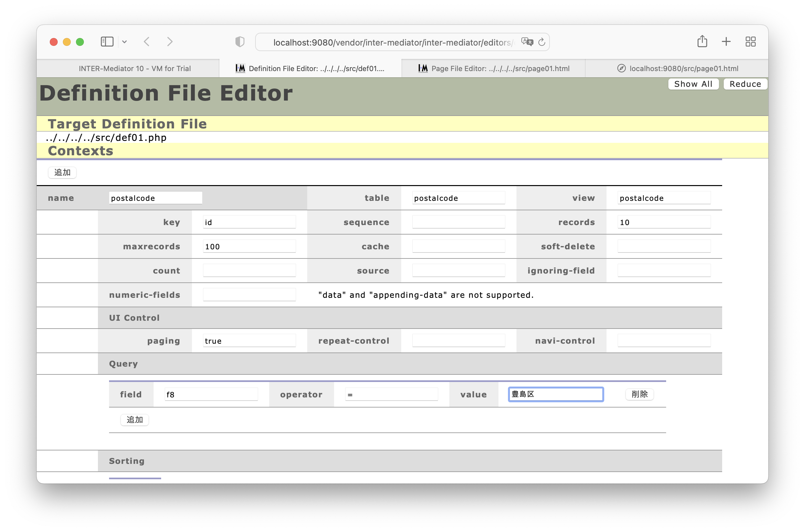Go forward with the forward arrow
Viewport: 805px width, 532px height.
(170, 42)
